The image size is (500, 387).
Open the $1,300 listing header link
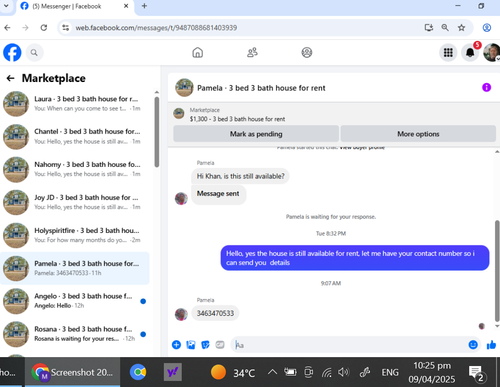point(237,119)
